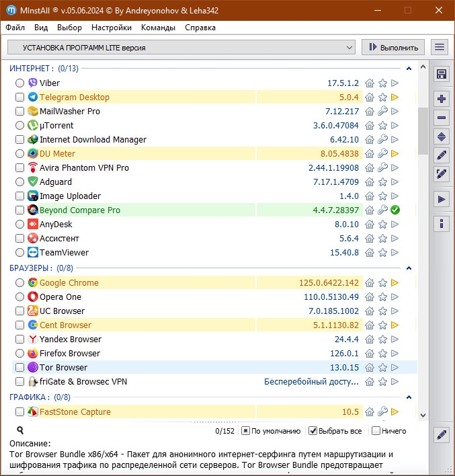Click the home icon for TeamViewer
This screenshot has height=476, width=455.
click(x=370, y=252)
